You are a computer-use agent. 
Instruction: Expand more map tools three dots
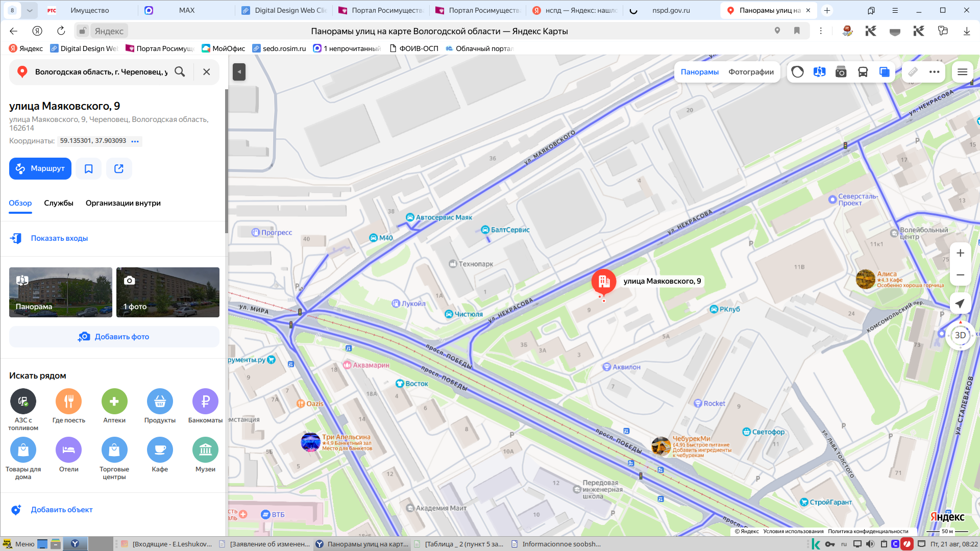(x=935, y=72)
